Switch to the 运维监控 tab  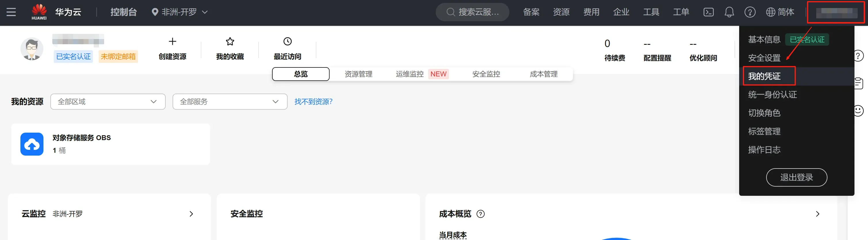coord(409,74)
